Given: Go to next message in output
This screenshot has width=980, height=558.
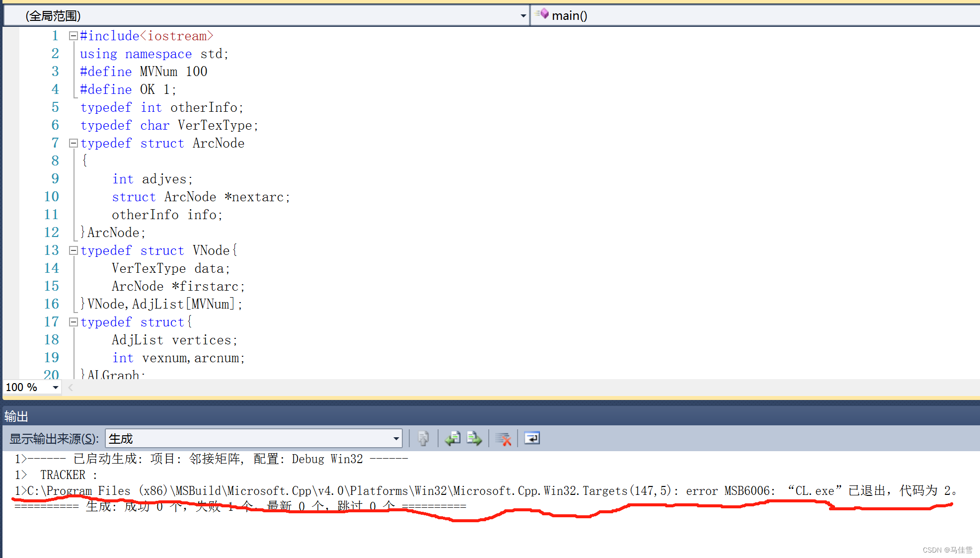Looking at the screenshot, I should coord(474,438).
